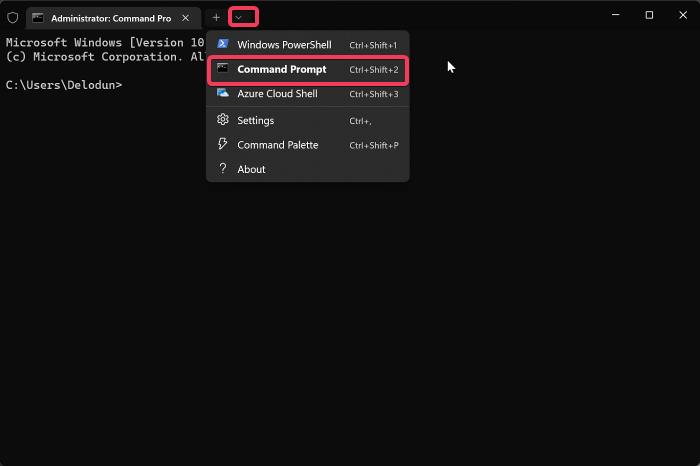
Task: Click the Ctrl+Shift+1 shortcut text
Action: (x=373, y=46)
